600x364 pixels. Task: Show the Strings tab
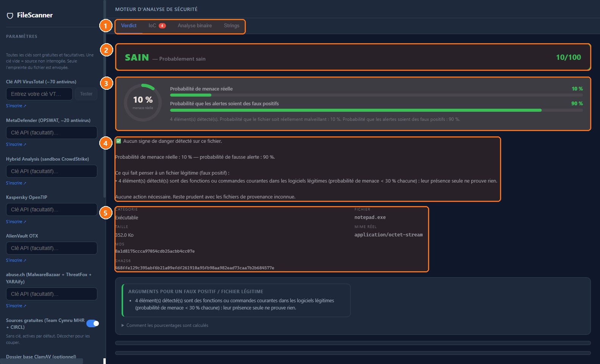(231, 26)
